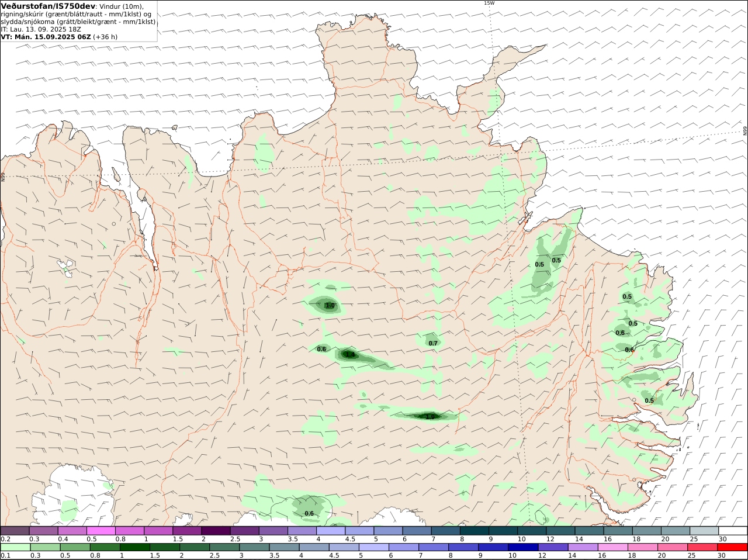748x560 pixels.
Task: Select the 5–6 pale periwinkle swatch, lower legend
Action: click(373, 547)
